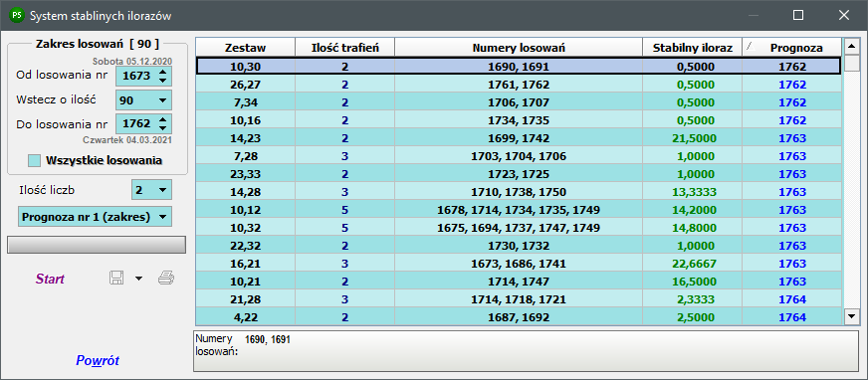
Task: Open the save options dropdown arrow
Action: [138, 279]
